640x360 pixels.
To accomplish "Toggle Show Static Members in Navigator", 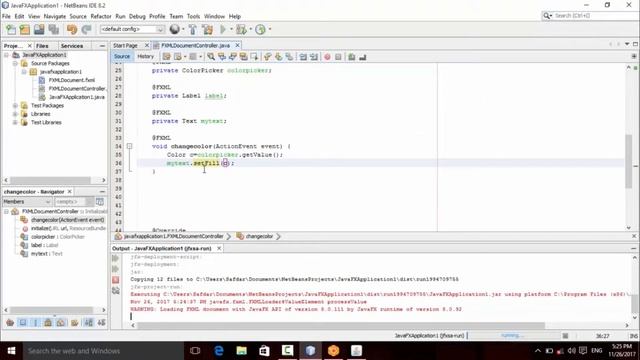I will click(36, 323).
